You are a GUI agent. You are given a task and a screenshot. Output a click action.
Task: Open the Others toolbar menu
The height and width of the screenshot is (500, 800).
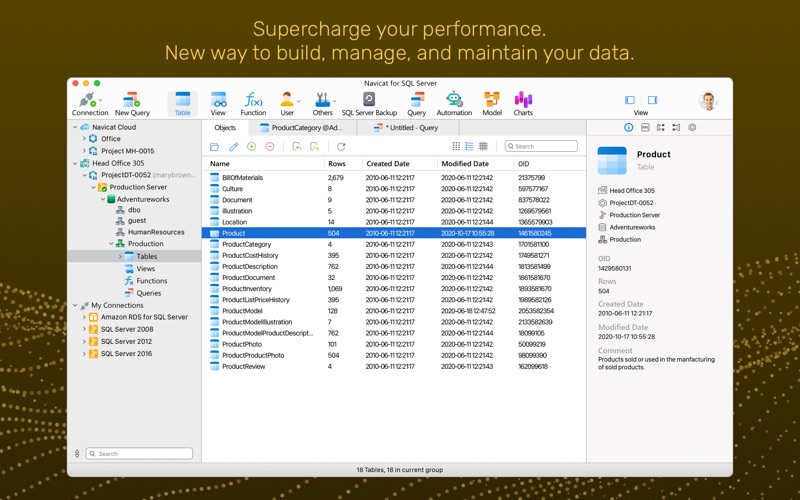[322, 104]
